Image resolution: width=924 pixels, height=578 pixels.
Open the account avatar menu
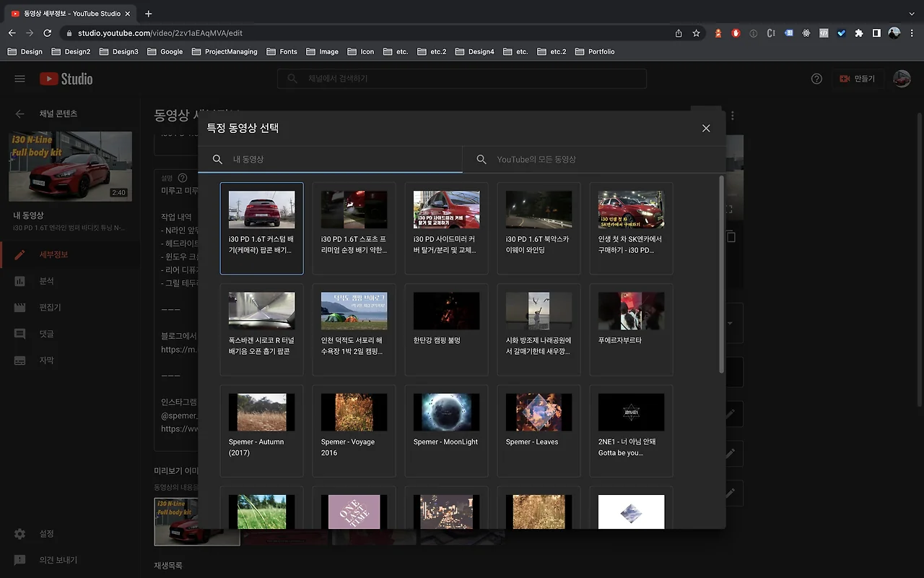click(902, 79)
